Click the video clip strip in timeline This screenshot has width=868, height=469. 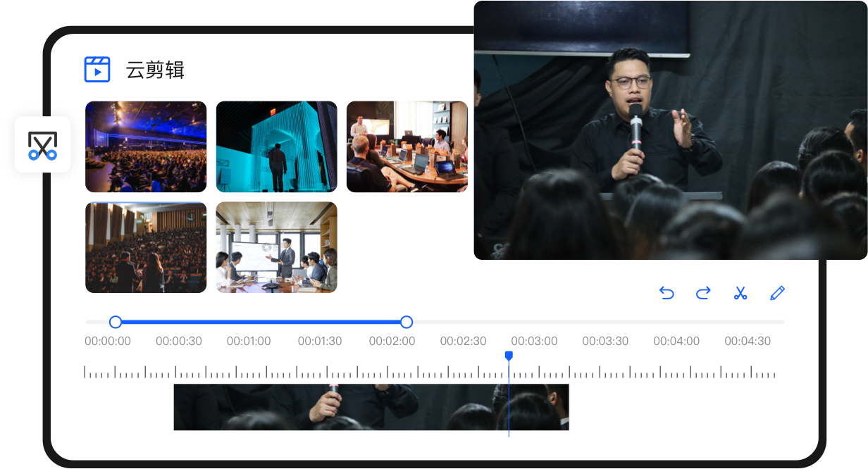pos(371,407)
